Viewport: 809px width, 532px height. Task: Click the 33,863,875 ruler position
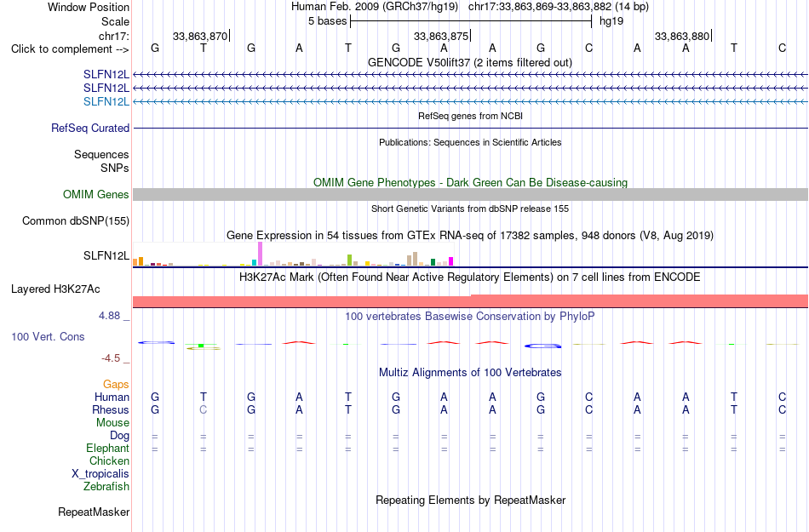(441, 36)
